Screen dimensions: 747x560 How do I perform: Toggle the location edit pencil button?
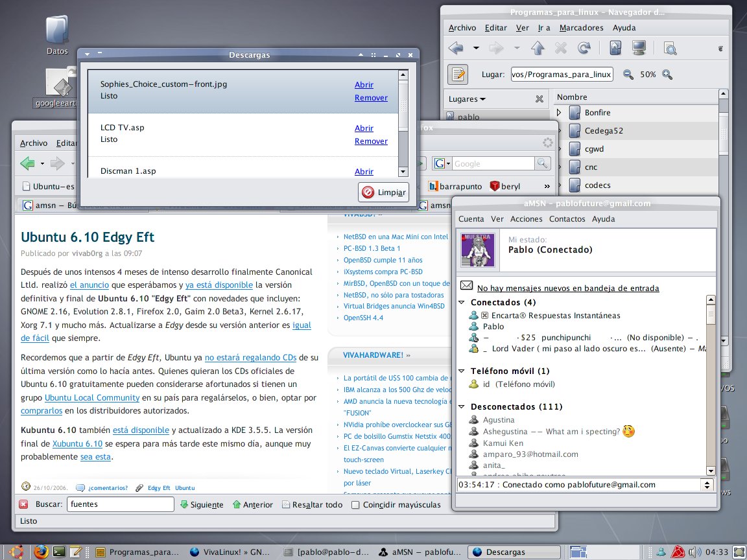[458, 75]
